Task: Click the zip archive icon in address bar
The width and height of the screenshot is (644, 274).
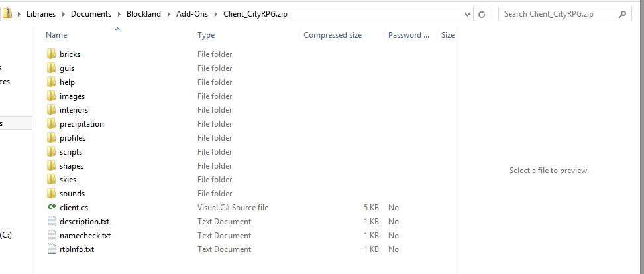Action: [9, 14]
